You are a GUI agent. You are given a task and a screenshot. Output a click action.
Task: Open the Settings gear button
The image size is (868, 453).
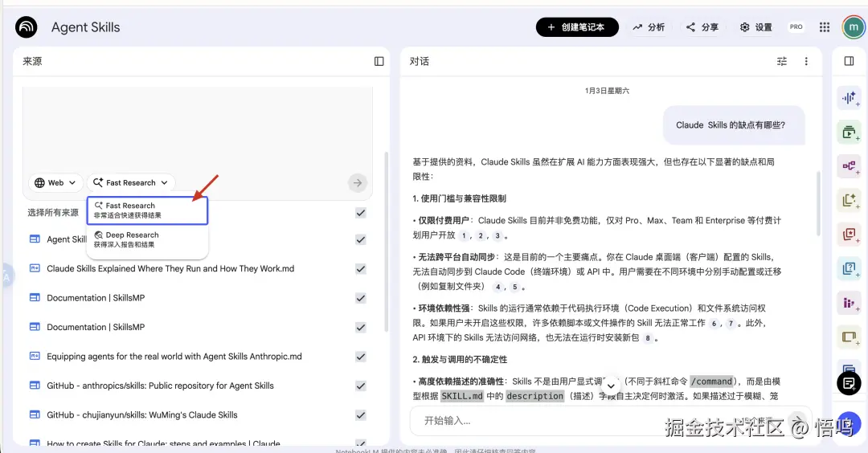click(x=756, y=27)
